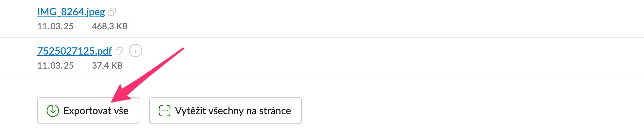Select the 11.03.25 date under 7525027125.pdf
This screenshot has height=131, width=644.
55,65
